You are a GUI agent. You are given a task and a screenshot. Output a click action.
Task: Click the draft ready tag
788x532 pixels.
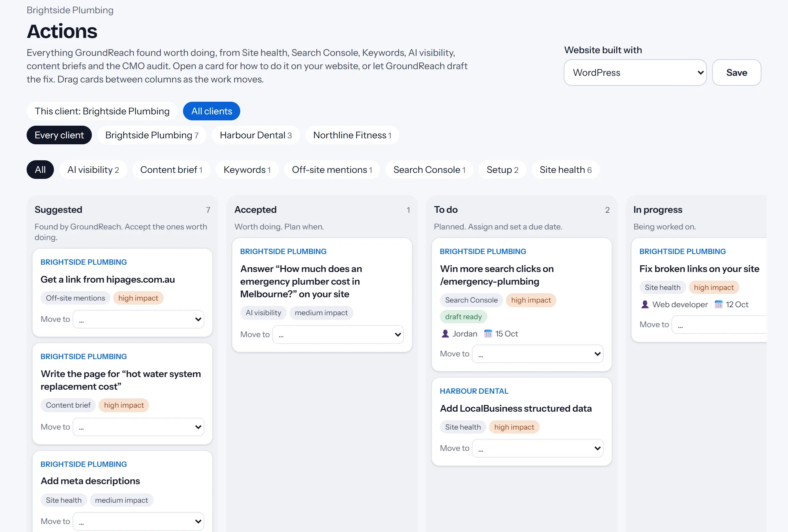pyautogui.click(x=463, y=317)
